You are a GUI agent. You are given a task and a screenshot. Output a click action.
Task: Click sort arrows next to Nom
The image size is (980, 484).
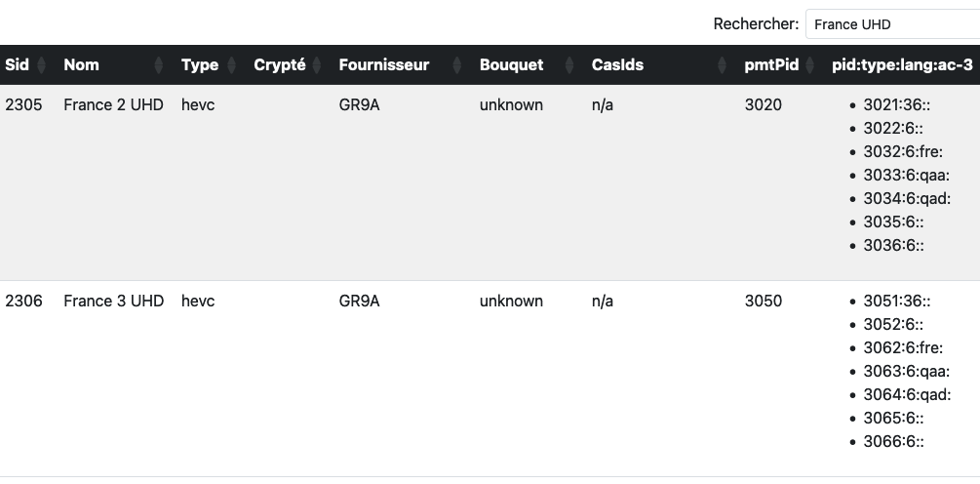pos(159,65)
